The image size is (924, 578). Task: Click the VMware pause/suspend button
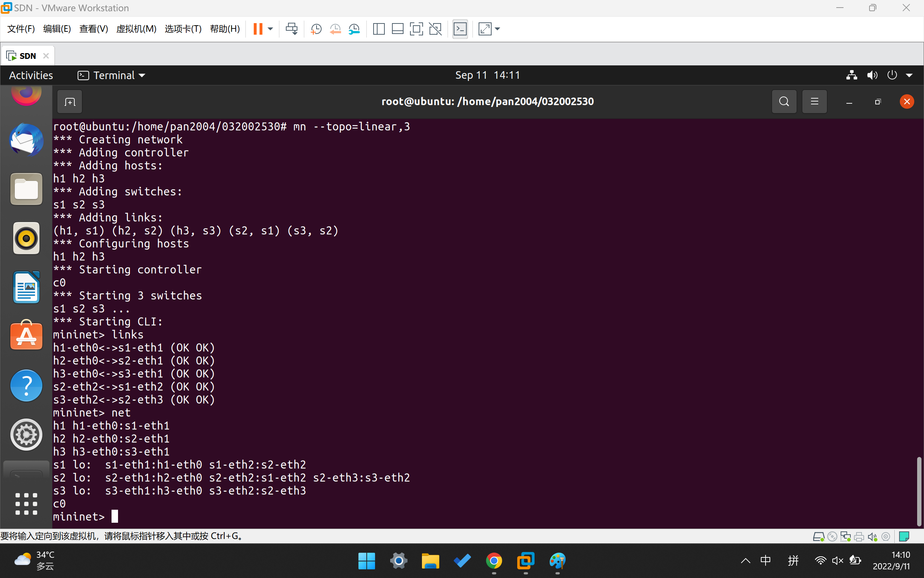point(258,29)
